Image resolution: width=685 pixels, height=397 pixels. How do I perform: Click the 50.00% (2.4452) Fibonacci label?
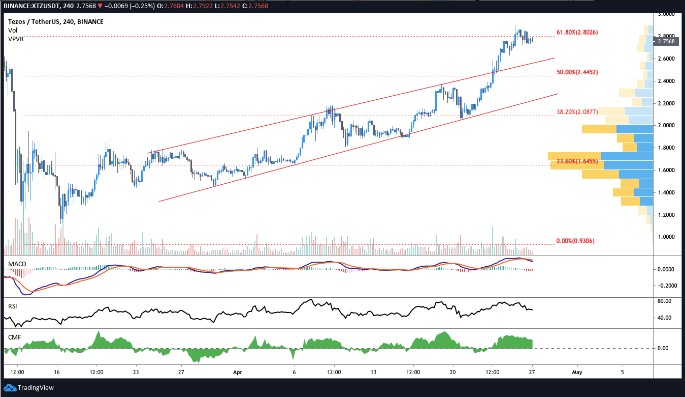coord(577,72)
